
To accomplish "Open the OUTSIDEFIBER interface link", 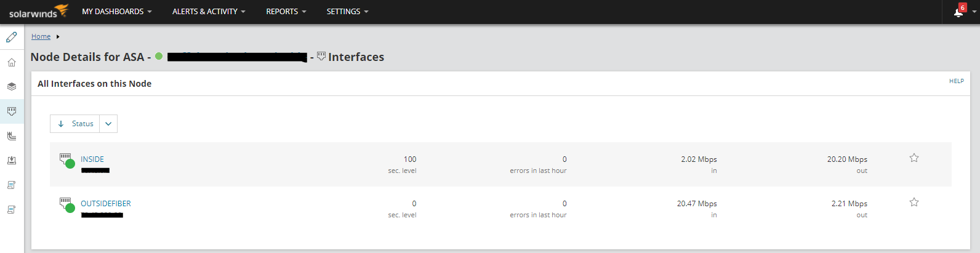I will tap(106, 203).
